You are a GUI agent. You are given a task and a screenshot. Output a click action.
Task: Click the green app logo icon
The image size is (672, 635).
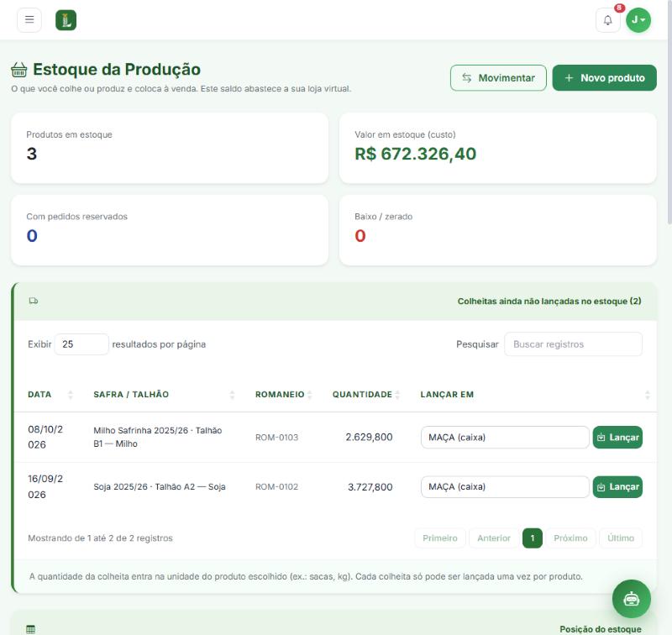(66, 20)
